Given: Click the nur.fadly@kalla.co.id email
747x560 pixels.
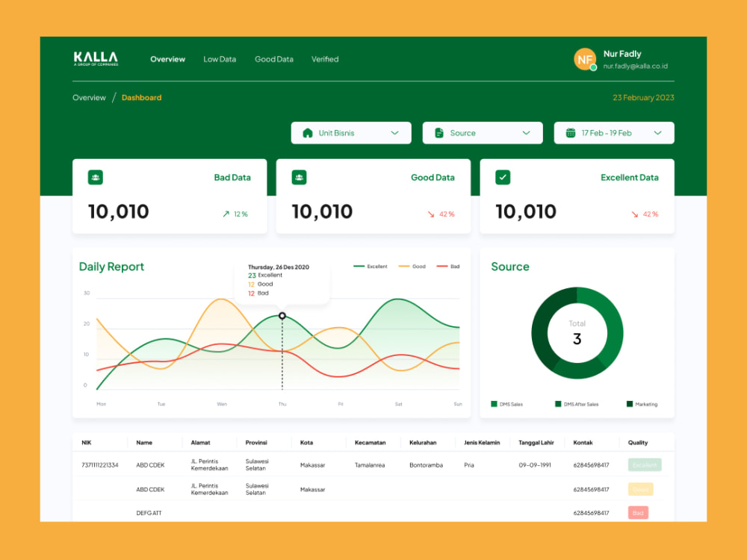Looking at the screenshot, I should 636,66.
